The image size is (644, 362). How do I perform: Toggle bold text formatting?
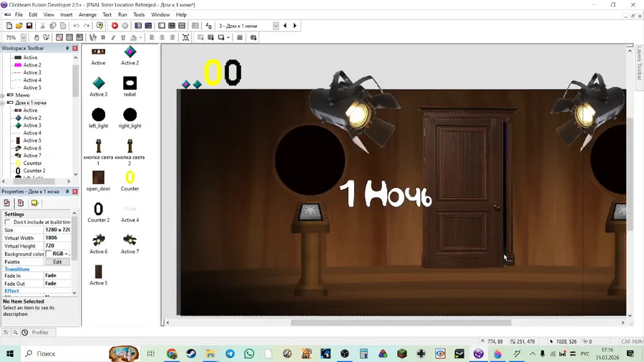pyautogui.click(x=103, y=37)
